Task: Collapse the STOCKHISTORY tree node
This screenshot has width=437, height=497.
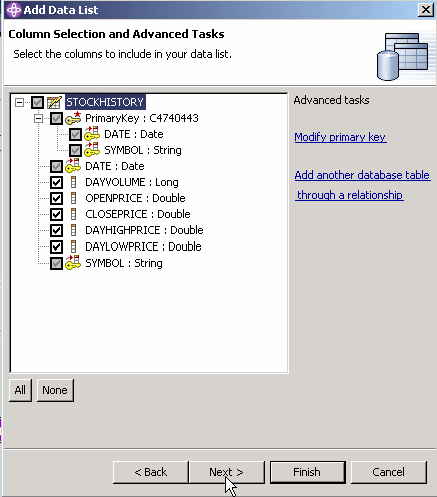Action: pyautogui.click(x=20, y=102)
